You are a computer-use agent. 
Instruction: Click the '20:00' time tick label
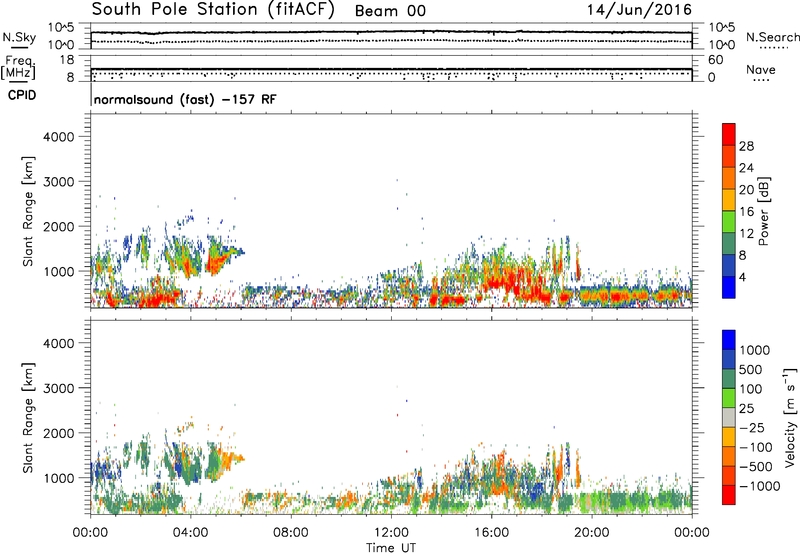point(591,533)
